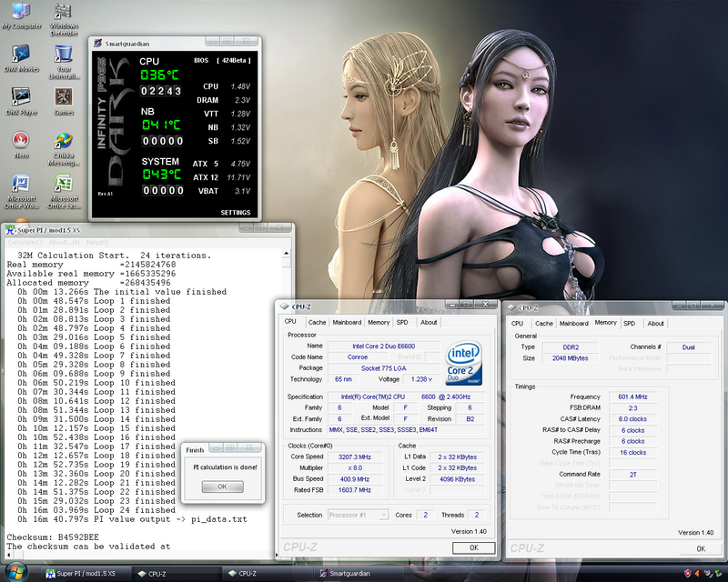Open the Calculate(C) menu in Super PI
The height and width of the screenshot is (582, 728).
point(25,242)
